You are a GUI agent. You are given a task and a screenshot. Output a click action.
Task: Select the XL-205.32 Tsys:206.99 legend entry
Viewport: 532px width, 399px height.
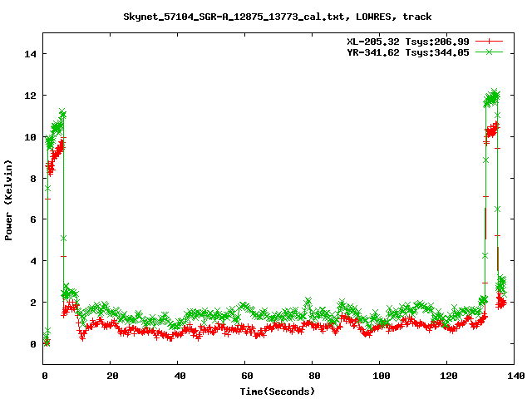coord(408,42)
